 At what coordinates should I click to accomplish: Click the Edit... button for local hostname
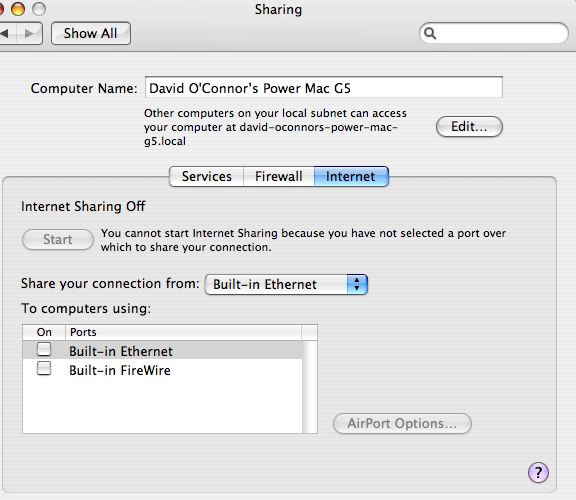(469, 127)
